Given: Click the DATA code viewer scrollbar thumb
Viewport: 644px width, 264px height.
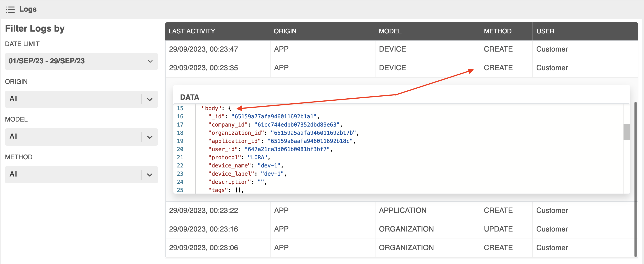Looking at the screenshot, I should coord(626,132).
